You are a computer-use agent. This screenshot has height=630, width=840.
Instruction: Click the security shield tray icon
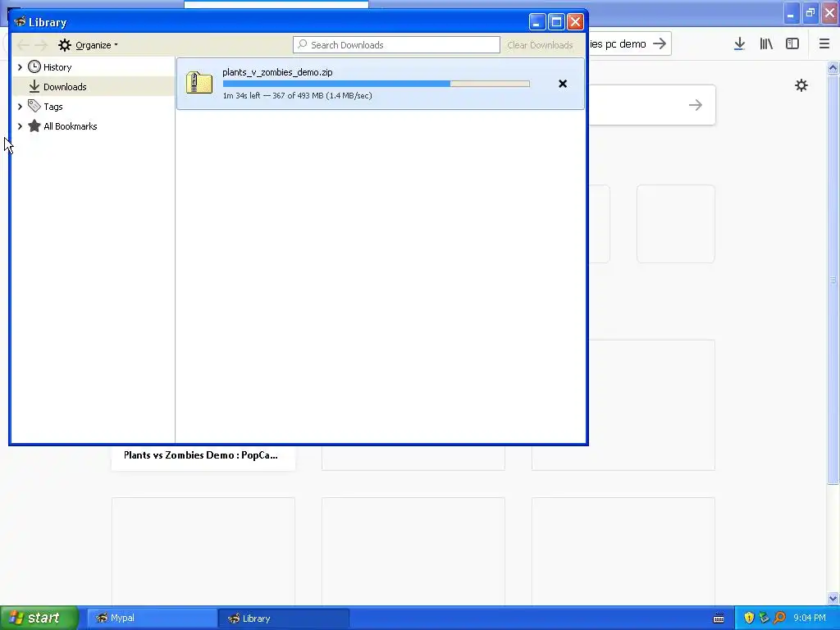tap(749, 618)
